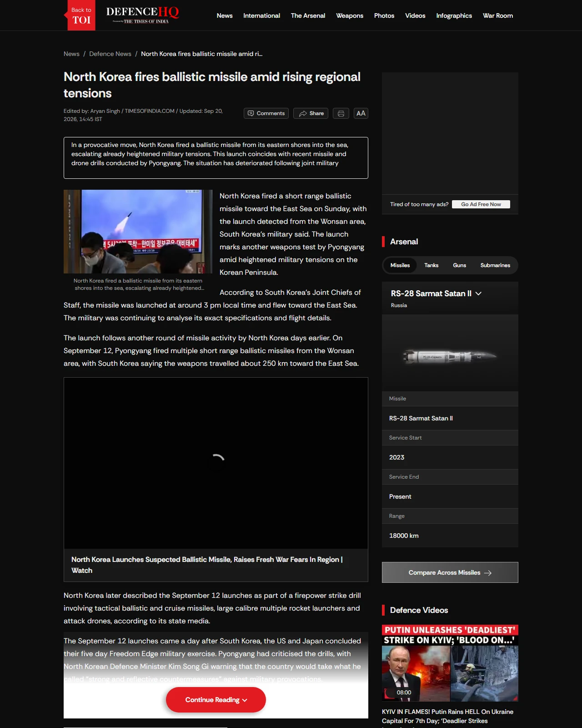
Task: Click the Back to TOI badge
Action: pyautogui.click(x=81, y=15)
